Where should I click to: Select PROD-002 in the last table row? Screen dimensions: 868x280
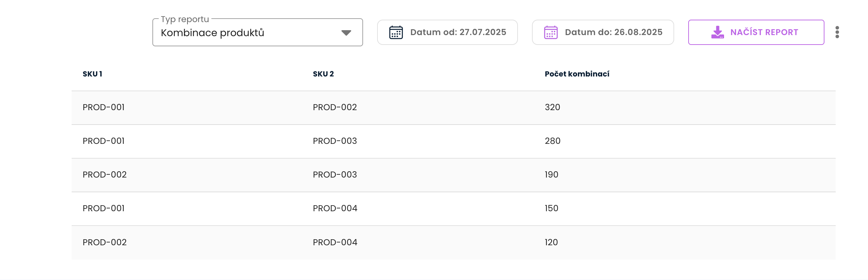(x=104, y=242)
